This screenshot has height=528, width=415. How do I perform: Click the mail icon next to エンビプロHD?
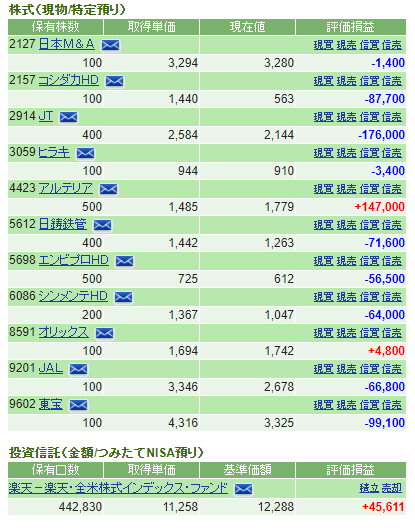pos(124,261)
